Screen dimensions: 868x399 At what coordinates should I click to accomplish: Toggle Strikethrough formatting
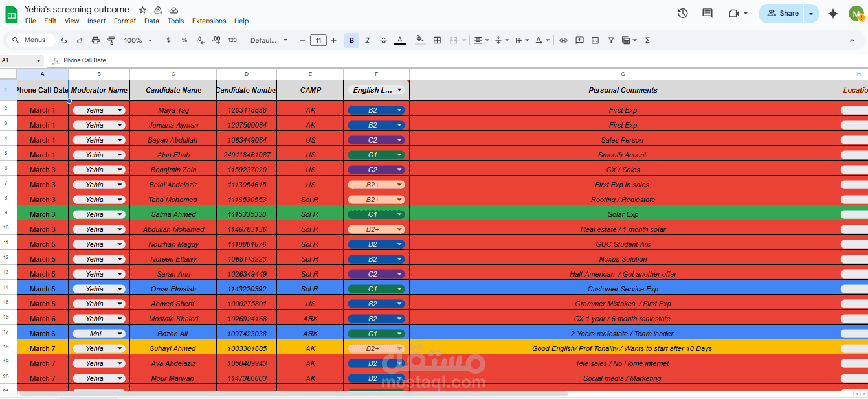(384, 40)
